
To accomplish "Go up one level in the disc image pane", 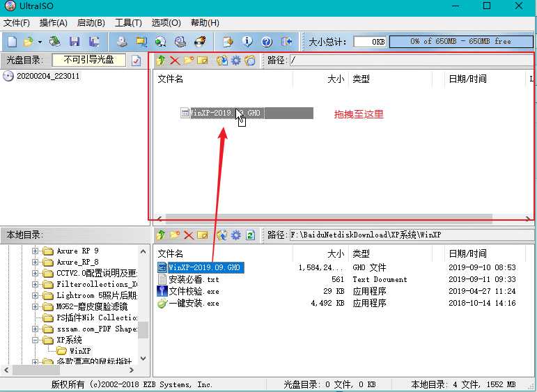I will point(161,61).
